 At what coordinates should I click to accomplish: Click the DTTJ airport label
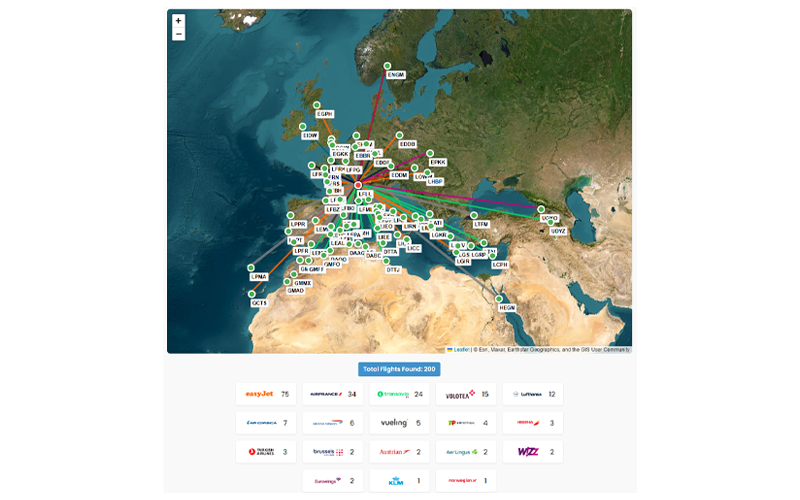coord(393,270)
